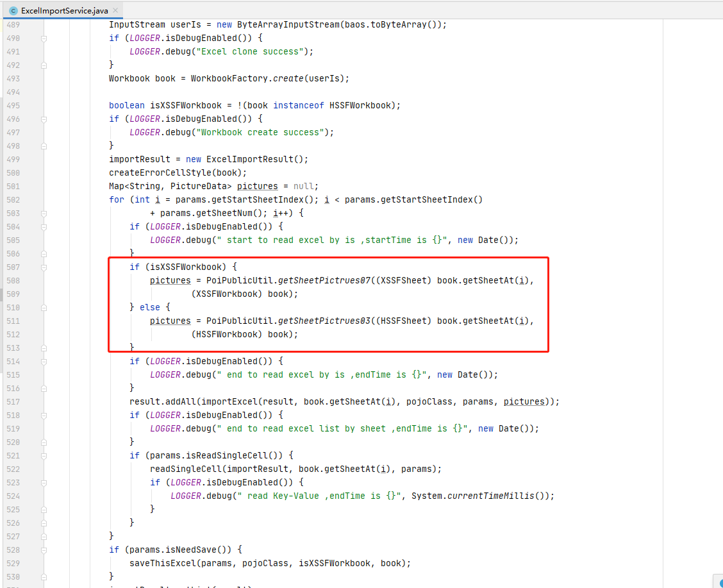Click line number 529 in the gutter
Image resolution: width=723 pixels, height=588 pixels.
[13, 563]
